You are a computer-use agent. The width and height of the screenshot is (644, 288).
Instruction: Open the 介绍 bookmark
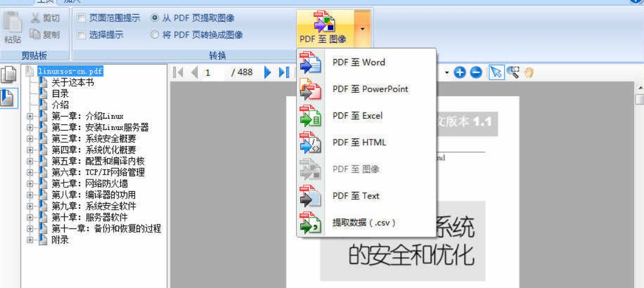click(60, 105)
